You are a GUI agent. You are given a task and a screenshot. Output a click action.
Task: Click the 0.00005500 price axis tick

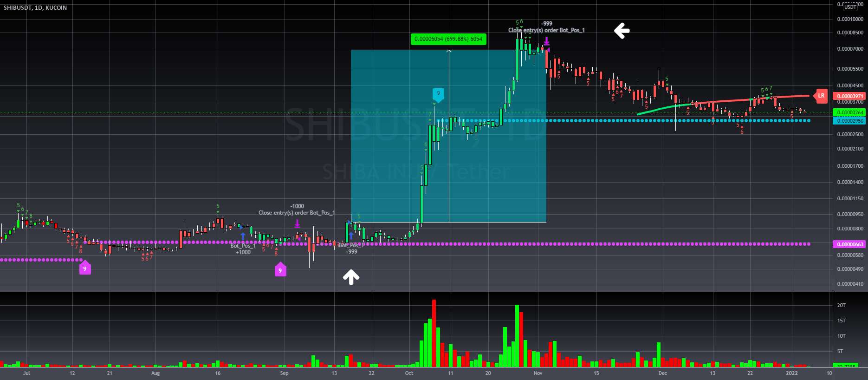(x=850, y=69)
